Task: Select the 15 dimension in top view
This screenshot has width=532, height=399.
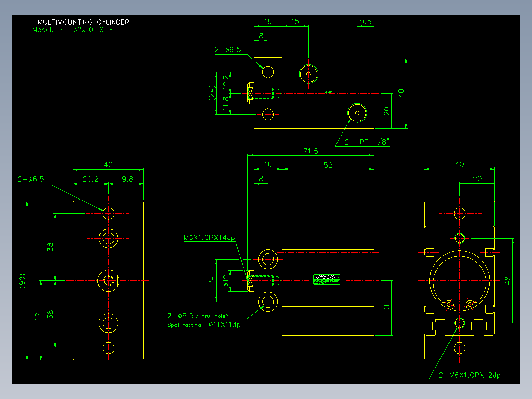Action: (295, 22)
